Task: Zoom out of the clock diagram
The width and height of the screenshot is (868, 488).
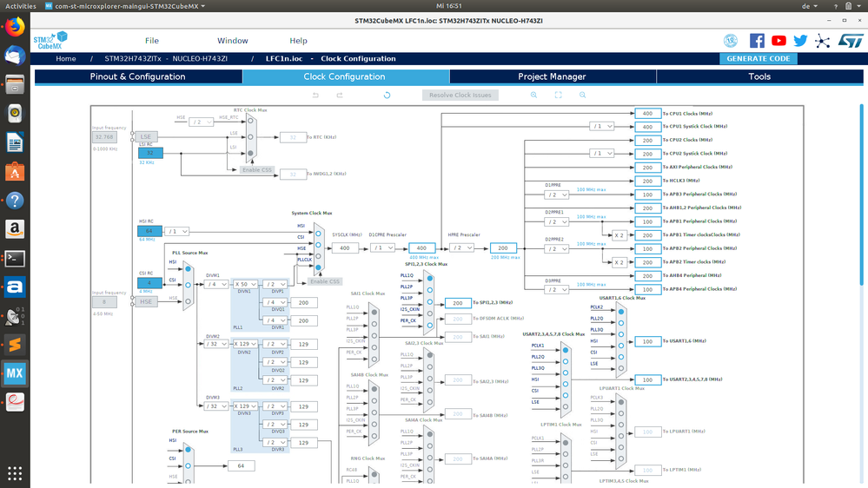Action: point(582,96)
